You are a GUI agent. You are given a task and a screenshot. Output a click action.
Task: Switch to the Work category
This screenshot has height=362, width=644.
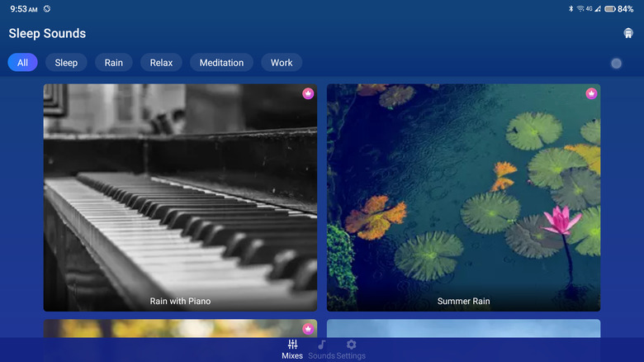click(x=282, y=63)
